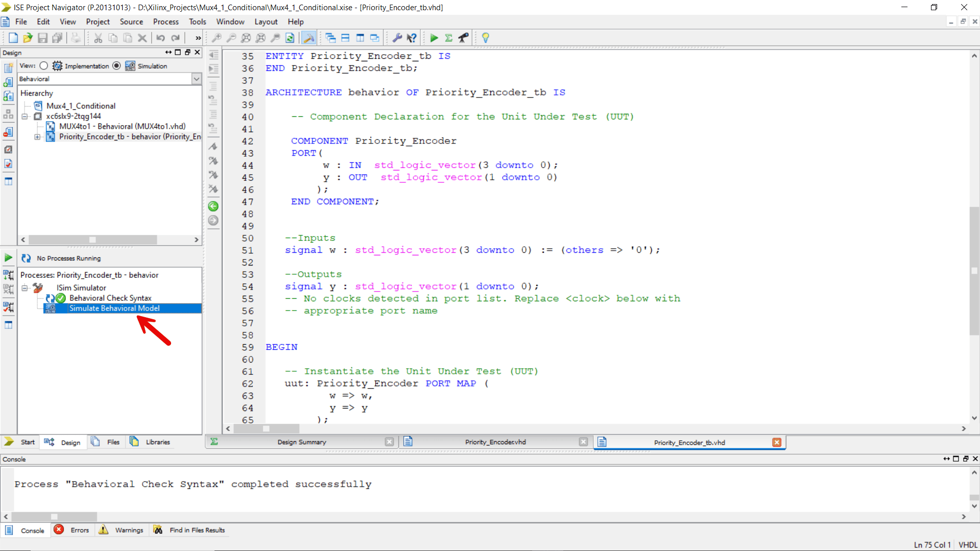980x551 pixels.
Task: Open the Behavioral dropdown in the Design panel
Action: tap(197, 79)
